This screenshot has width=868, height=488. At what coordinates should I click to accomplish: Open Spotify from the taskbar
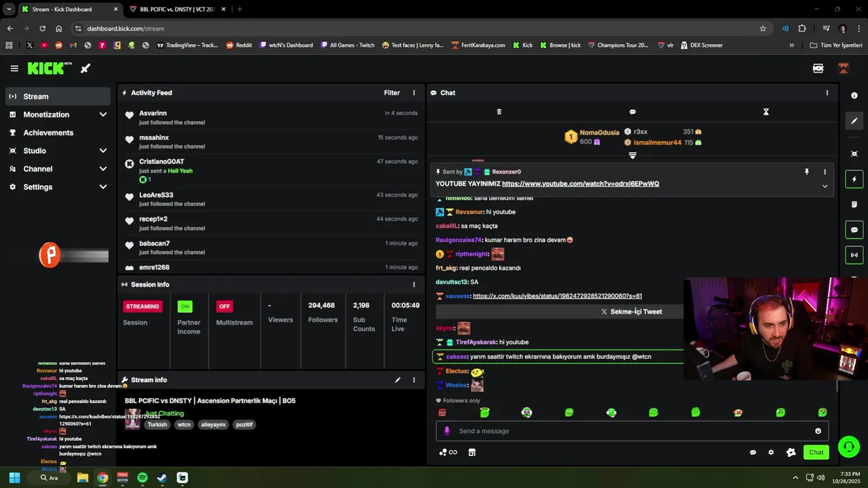(x=142, y=478)
